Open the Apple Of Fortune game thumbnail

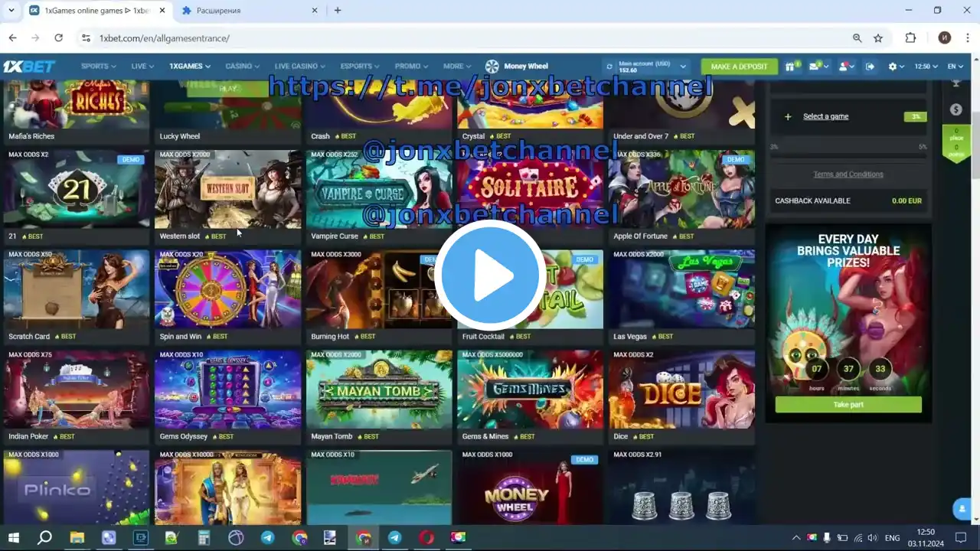coord(681,189)
